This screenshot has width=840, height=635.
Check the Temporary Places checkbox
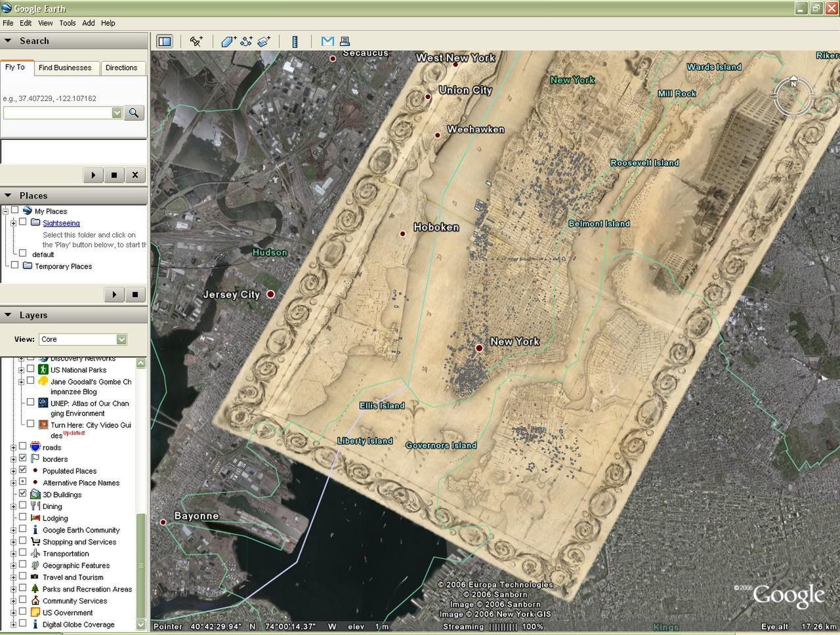click(15, 265)
